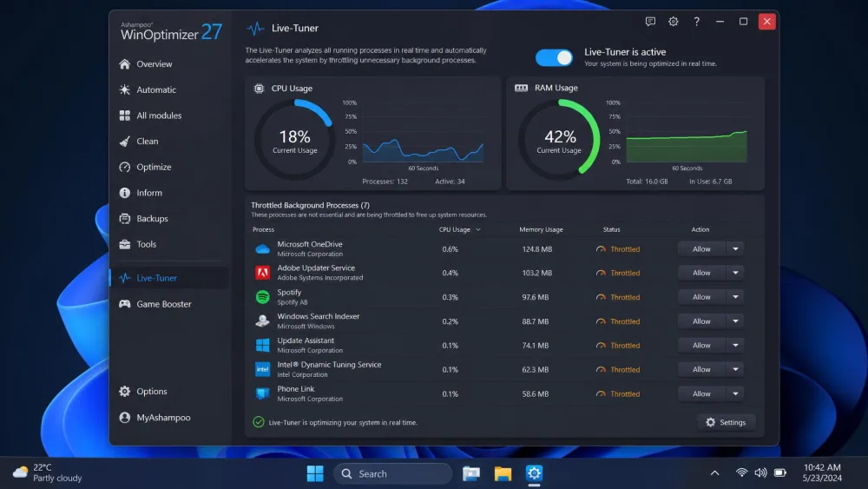Screen dimensions: 868x489
Task: Click the Live-Tuner pulse icon in header
Action: pyautogui.click(x=255, y=29)
